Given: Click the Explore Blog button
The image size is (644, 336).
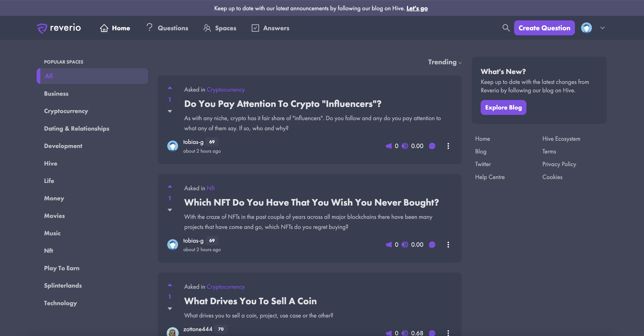Looking at the screenshot, I should 503,107.
